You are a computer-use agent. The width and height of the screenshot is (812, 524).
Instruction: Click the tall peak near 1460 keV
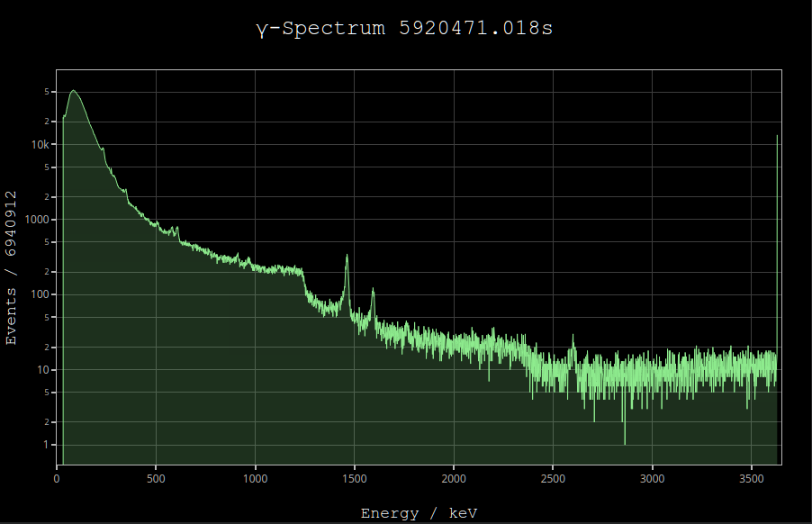(347, 257)
